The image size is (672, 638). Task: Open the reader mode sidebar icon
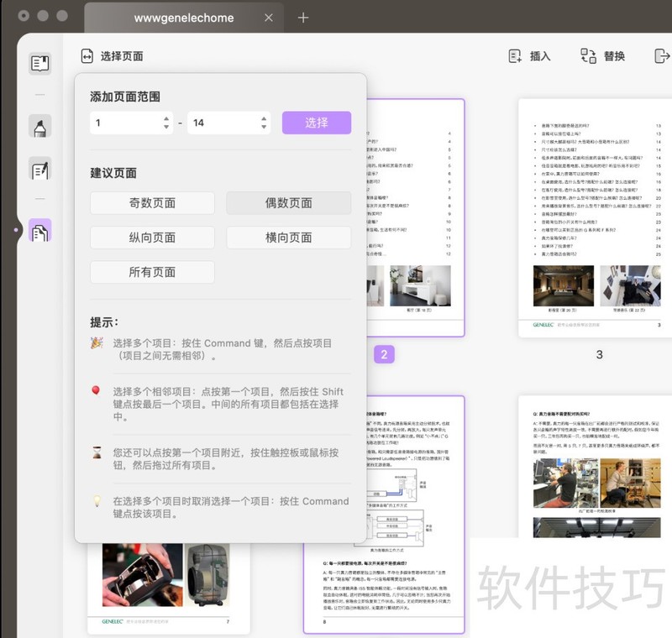click(39, 63)
